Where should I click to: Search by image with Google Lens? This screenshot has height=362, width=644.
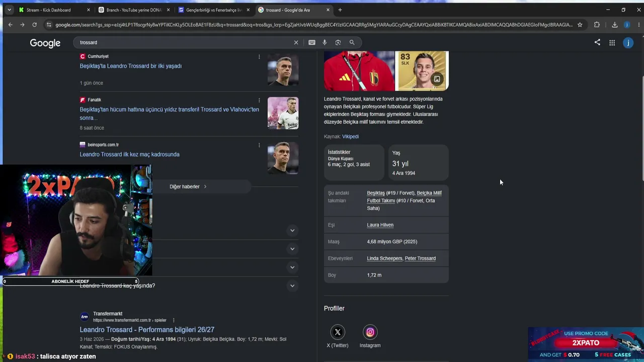point(338,43)
